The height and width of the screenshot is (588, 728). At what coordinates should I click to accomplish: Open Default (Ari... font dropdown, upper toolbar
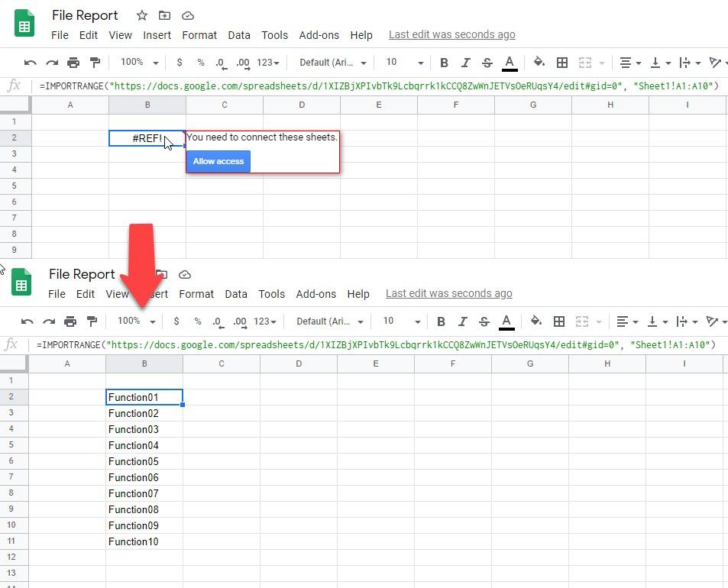tap(333, 63)
